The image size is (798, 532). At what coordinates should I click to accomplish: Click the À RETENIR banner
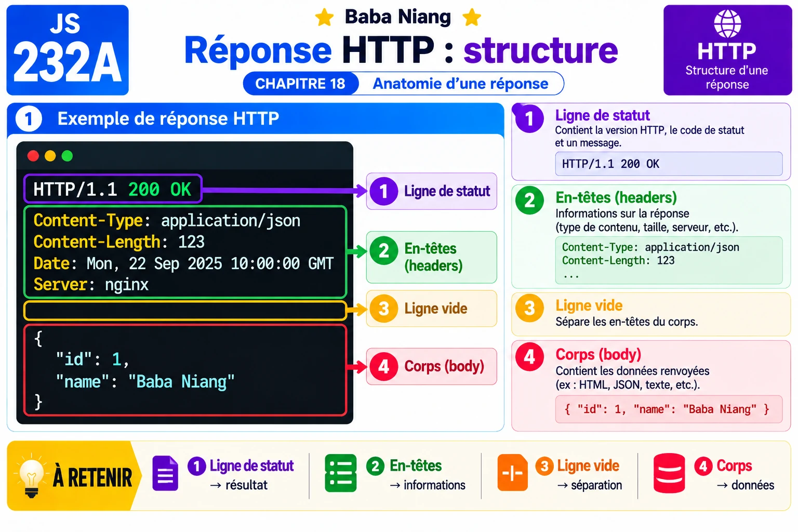pos(74,476)
